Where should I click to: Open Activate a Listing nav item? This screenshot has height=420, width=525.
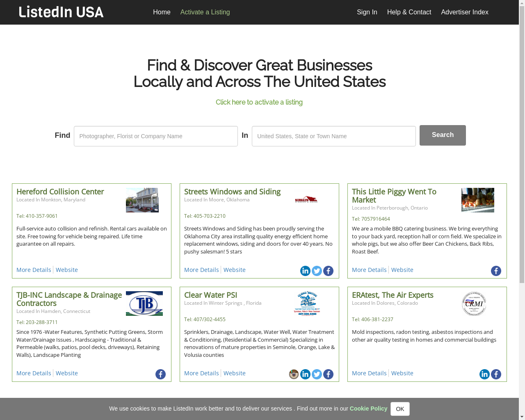tap(205, 12)
